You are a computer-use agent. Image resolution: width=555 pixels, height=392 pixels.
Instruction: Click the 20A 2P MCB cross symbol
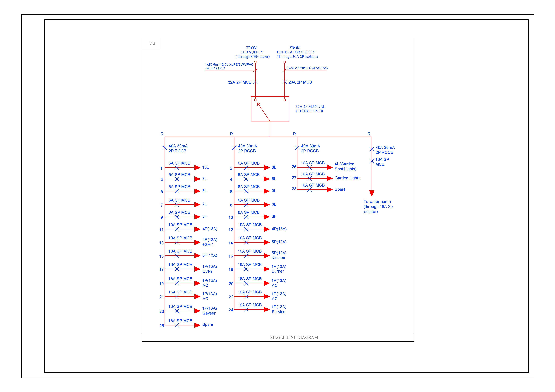(x=284, y=82)
